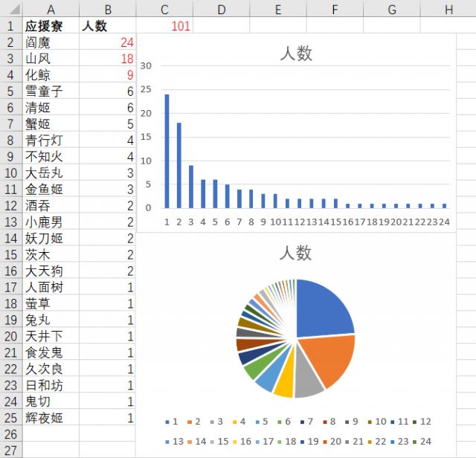Image resolution: width=476 pixels, height=458 pixels.
Task: Select the column C header
Action: click(x=164, y=8)
